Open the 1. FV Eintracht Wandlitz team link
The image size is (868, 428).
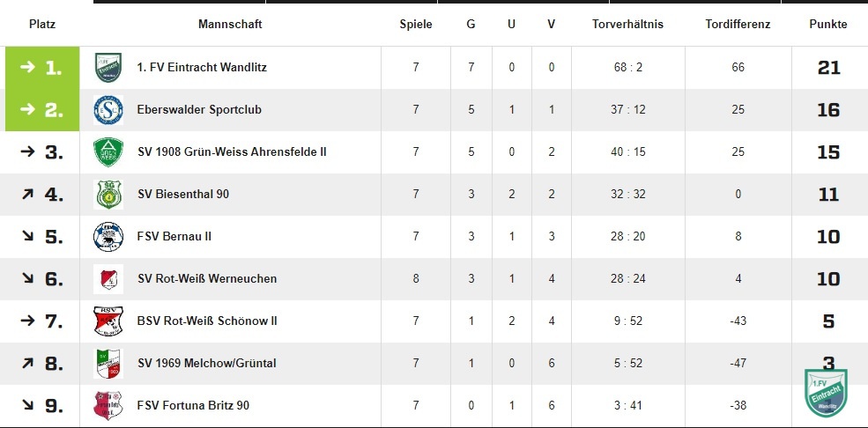[202, 68]
